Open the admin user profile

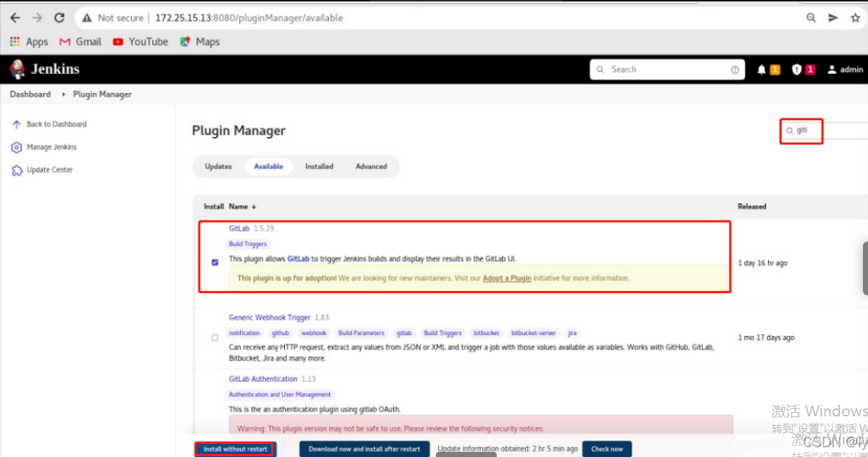[845, 70]
